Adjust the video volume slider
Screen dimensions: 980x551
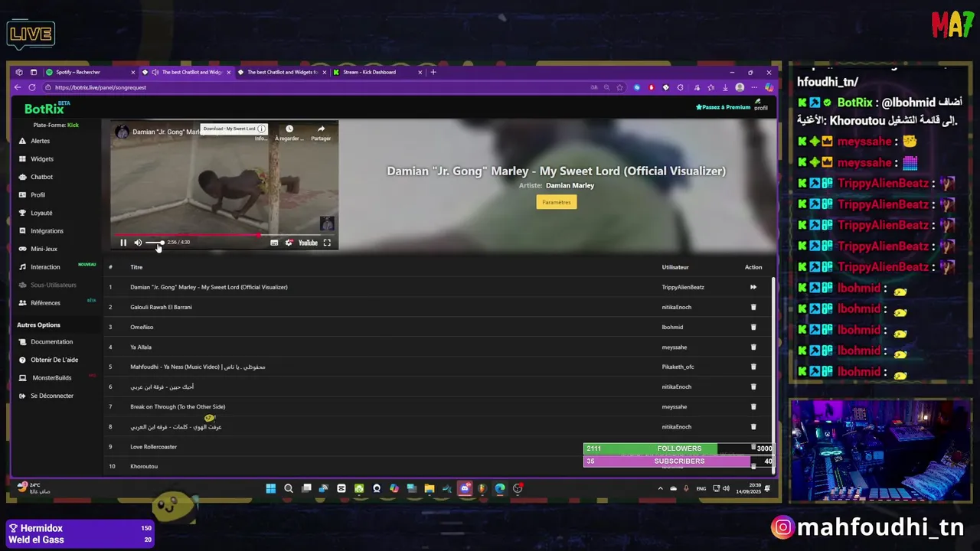[x=155, y=243]
